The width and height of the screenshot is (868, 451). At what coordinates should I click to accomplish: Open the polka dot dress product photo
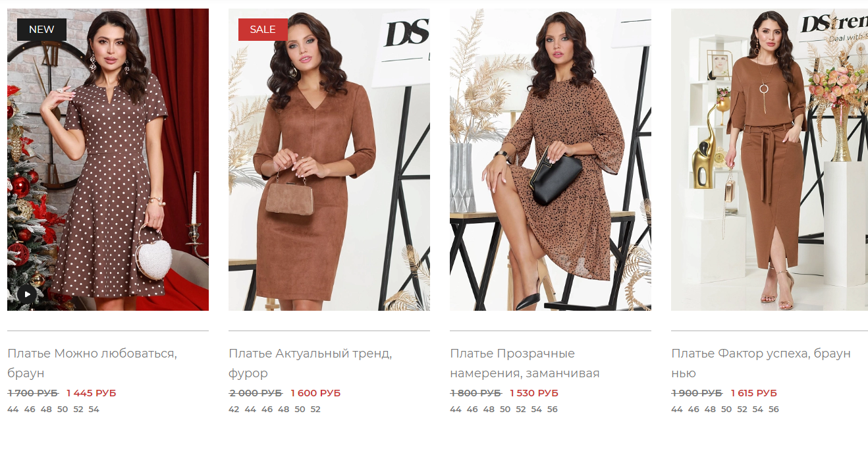[x=108, y=159]
